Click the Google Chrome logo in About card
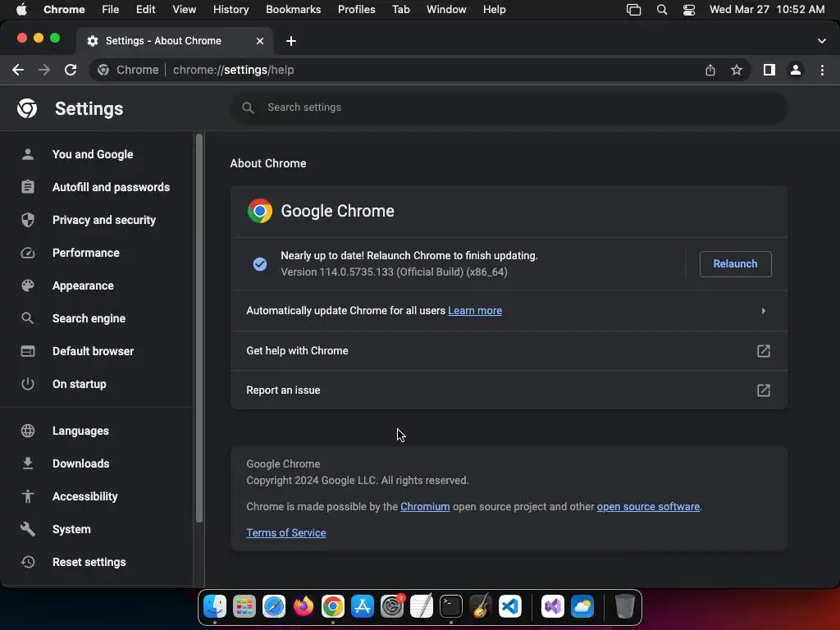This screenshot has height=630, width=840. click(x=260, y=211)
